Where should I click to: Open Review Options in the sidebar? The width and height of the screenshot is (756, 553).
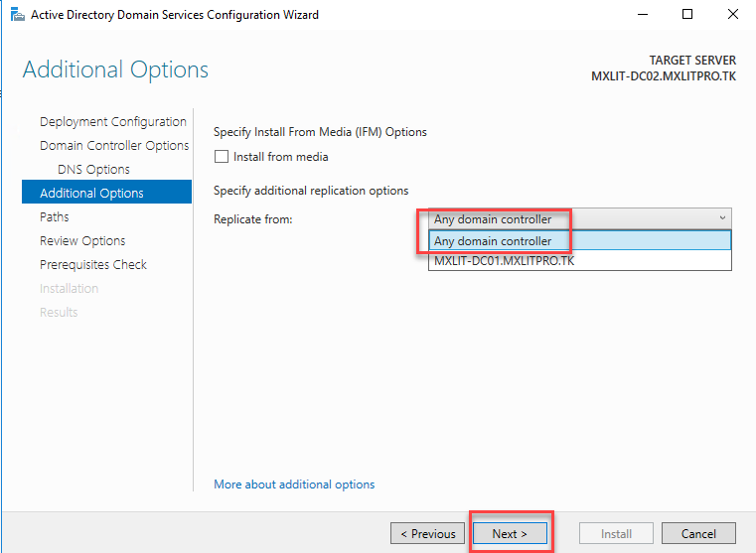pyautogui.click(x=82, y=241)
